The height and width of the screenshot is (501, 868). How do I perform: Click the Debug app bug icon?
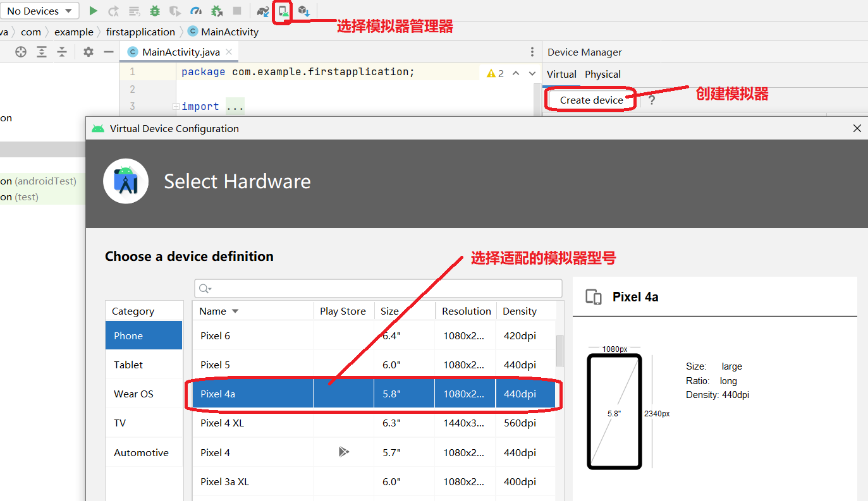[155, 11]
